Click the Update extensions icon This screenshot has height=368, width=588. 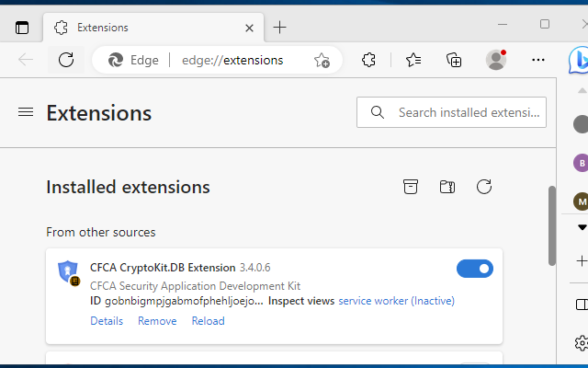coord(484,187)
